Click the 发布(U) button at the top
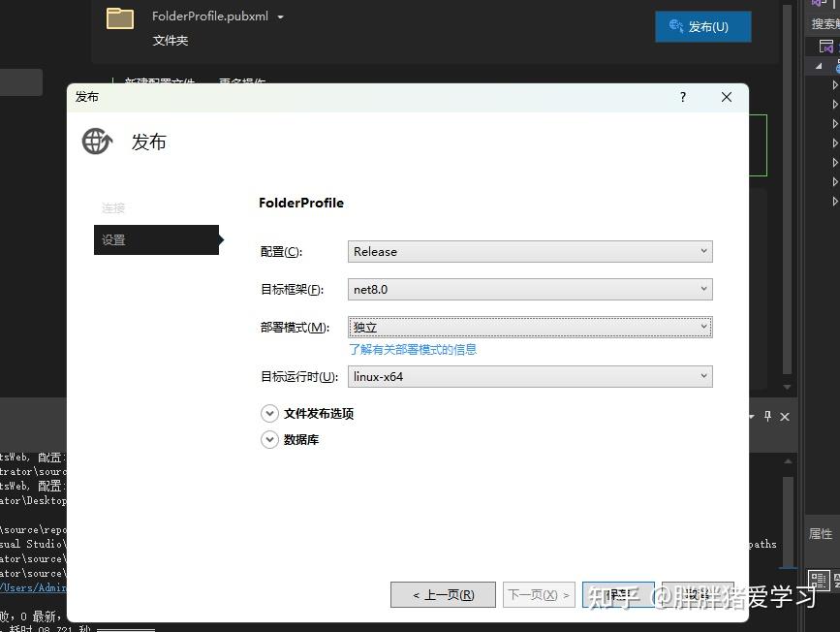The width and height of the screenshot is (840, 632). (703, 26)
